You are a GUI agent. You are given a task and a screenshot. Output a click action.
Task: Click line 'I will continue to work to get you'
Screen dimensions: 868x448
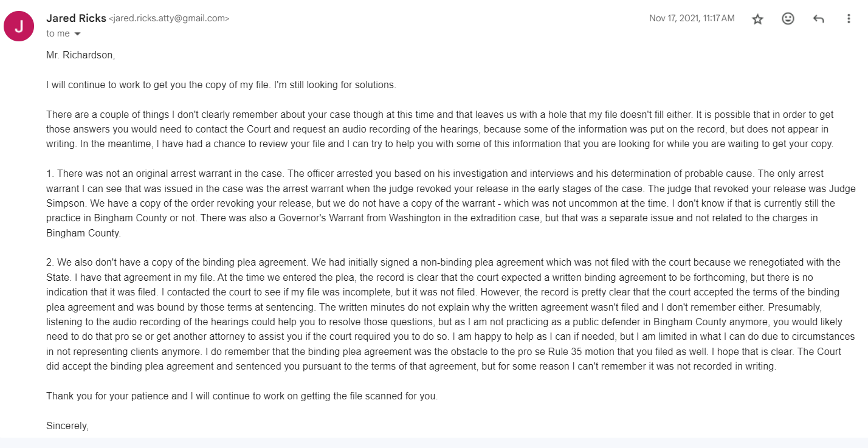(x=221, y=85)
